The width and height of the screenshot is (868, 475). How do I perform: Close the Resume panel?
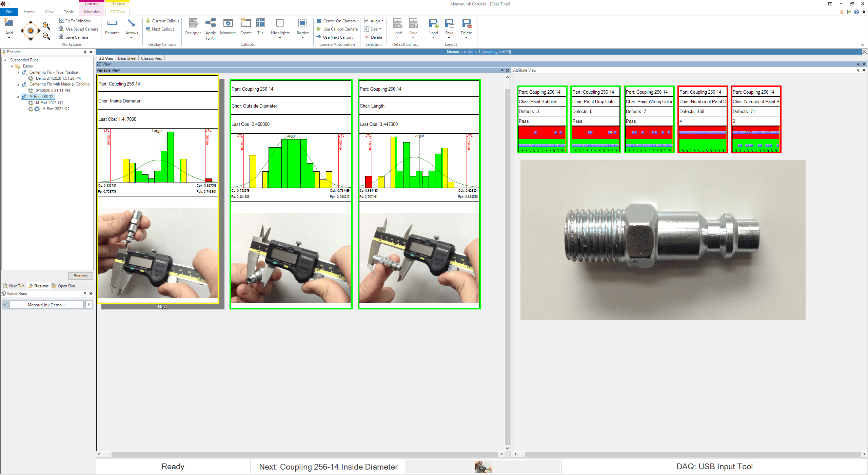click(x=91, y=52)
